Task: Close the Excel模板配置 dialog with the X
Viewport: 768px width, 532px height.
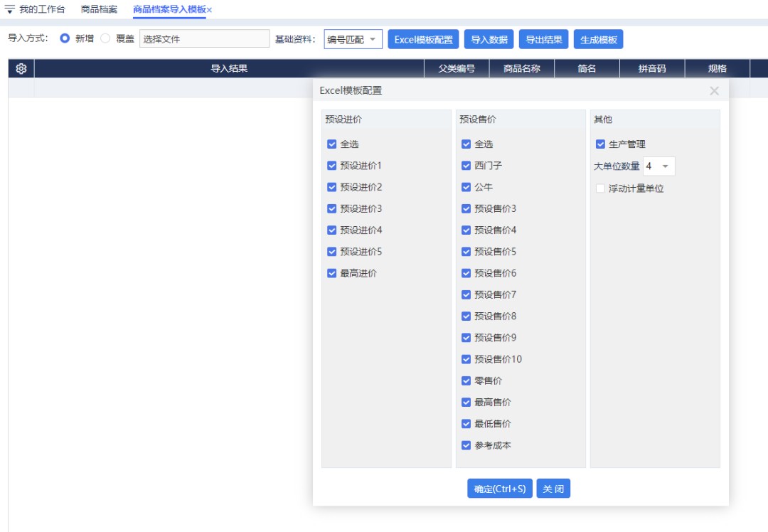Action: 714,91
